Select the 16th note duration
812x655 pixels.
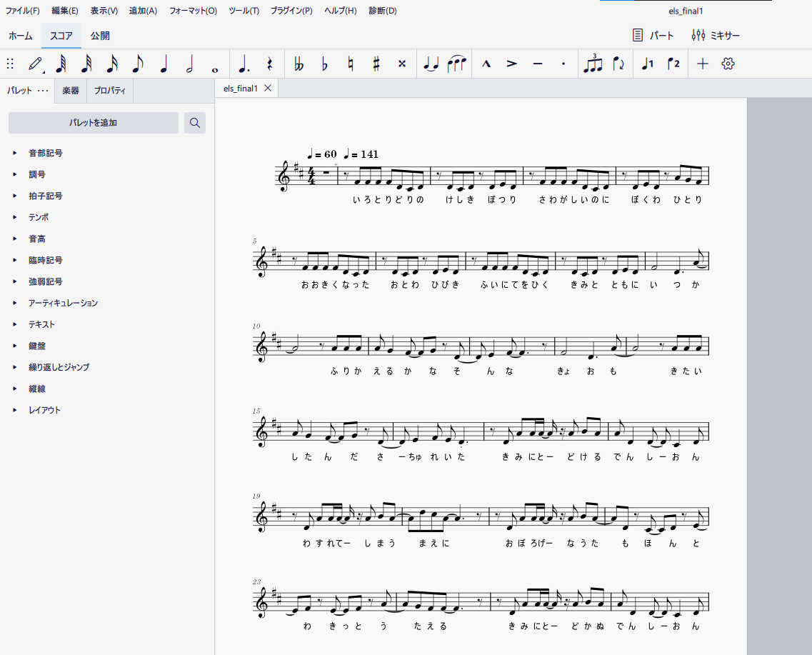pyautogui.click(x=112, y=64)
